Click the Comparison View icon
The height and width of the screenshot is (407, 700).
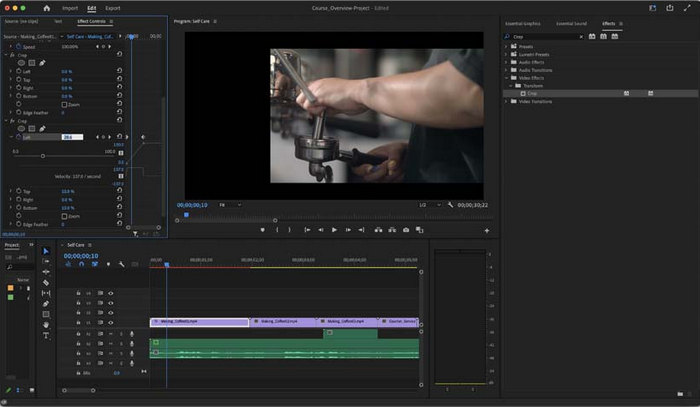click(x=420, y=230)
